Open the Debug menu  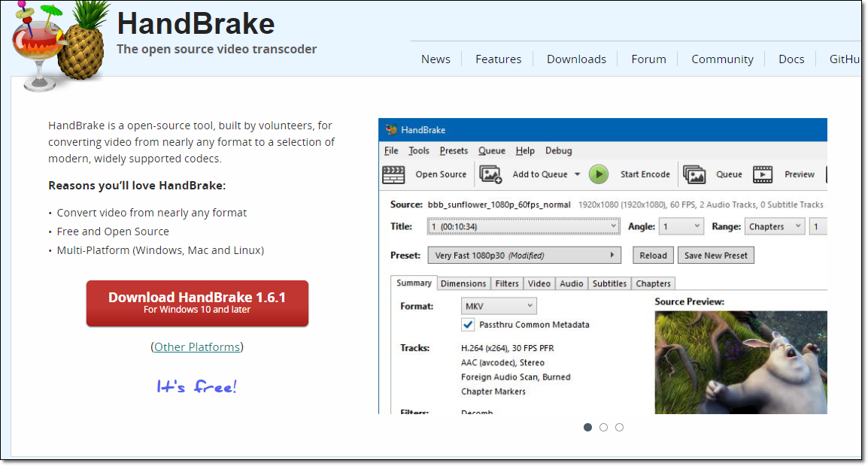point(559,150)
